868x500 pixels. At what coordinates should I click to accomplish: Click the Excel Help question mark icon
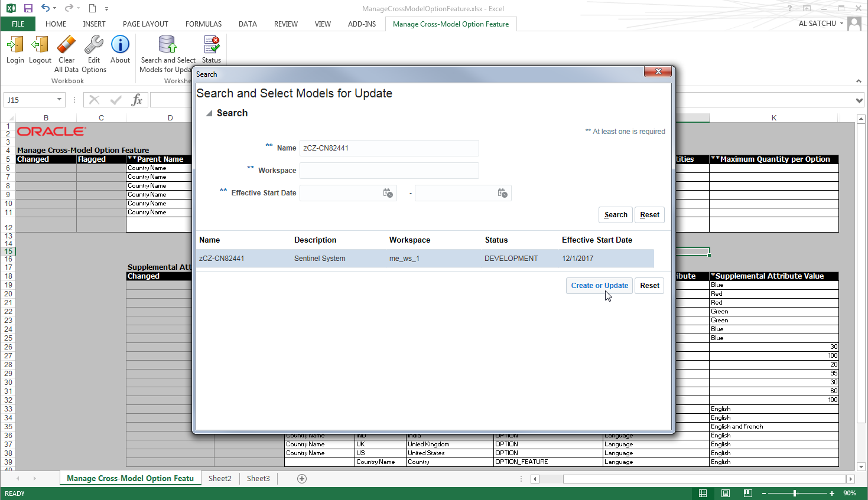click(789, 8)
